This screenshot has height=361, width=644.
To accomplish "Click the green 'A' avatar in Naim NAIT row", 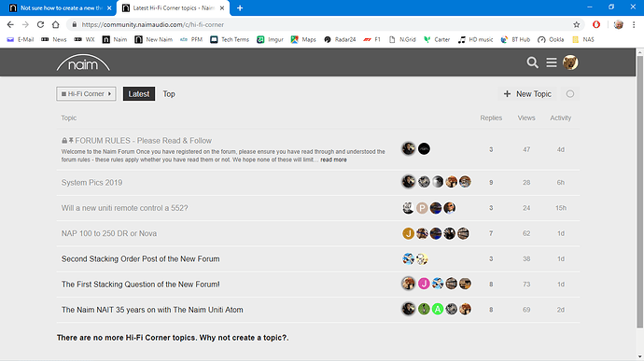I will pyautogui.click(x=438, y=309).
